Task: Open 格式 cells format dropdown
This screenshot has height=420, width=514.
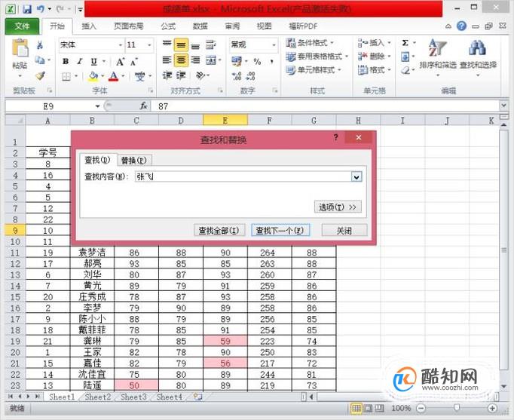Action: coord(375,70)
